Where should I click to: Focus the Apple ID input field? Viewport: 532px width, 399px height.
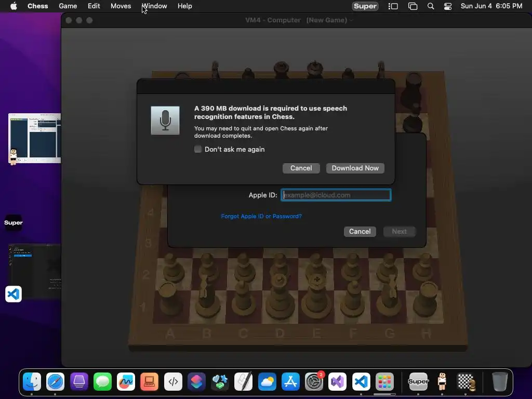point(336,195)
